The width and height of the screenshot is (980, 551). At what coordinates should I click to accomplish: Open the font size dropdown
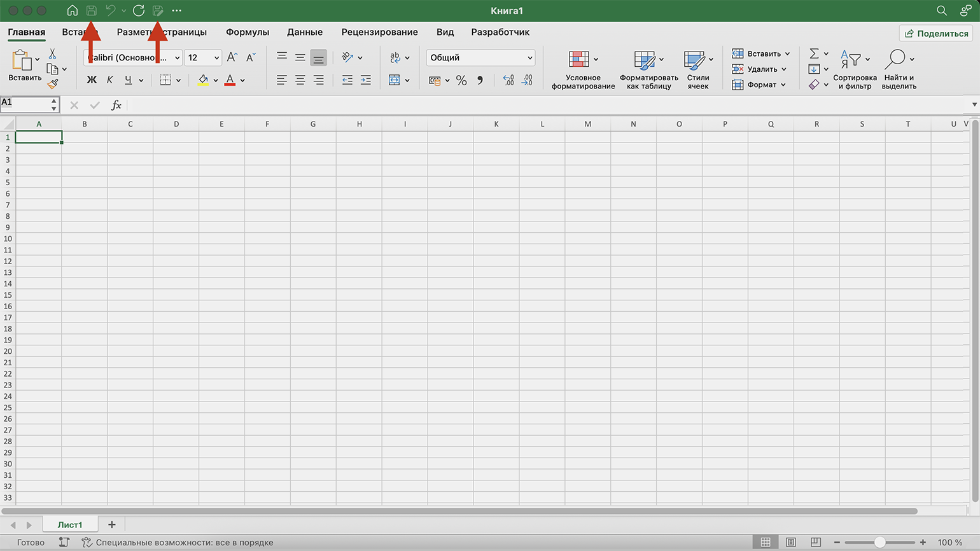(216, 58)
